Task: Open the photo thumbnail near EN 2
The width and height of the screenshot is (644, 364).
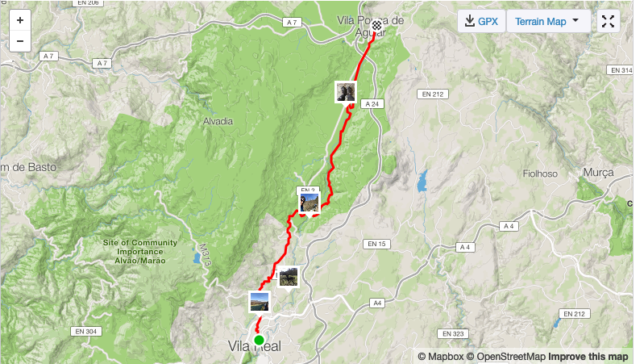Action: pos(310,203)
